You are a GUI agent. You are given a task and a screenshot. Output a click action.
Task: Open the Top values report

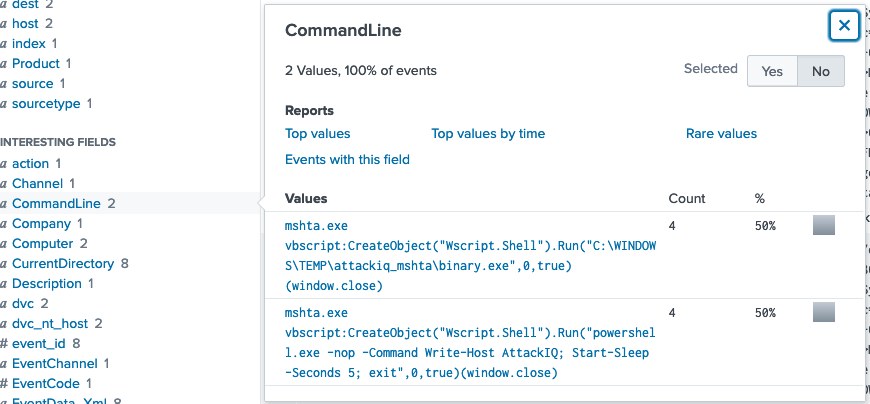click(x=317, y=133)
